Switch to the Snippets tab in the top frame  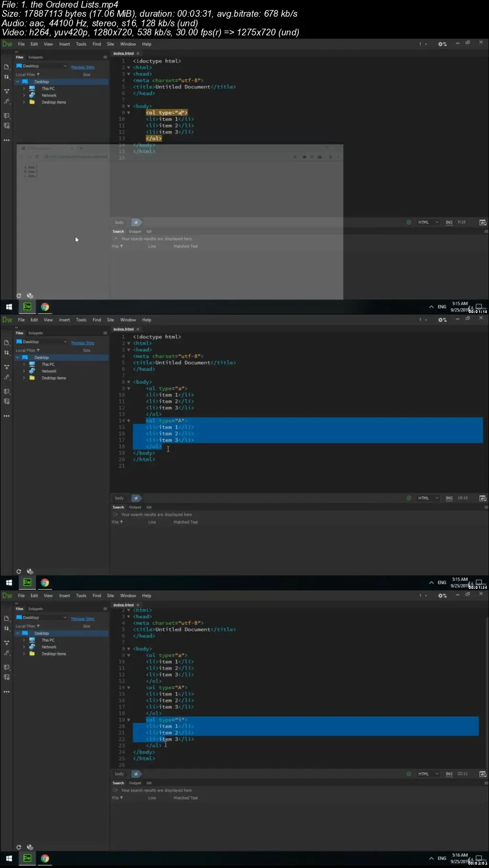[35, 57]
